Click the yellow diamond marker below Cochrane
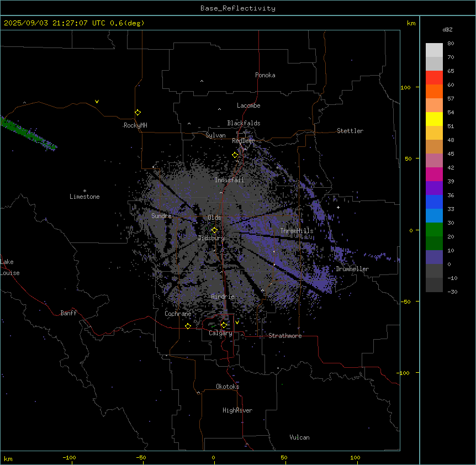The image size is (476, 465). click(x=188, y=326)
